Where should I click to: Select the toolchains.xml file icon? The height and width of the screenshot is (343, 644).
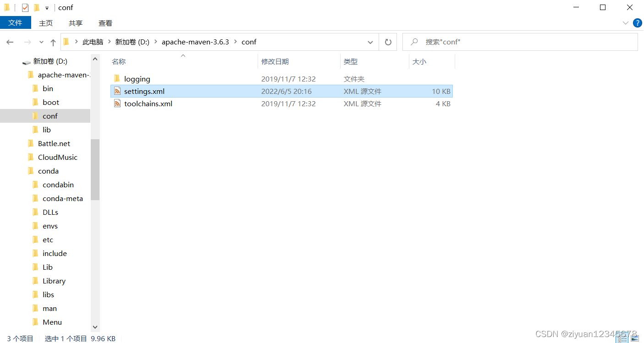pos(117,103)
